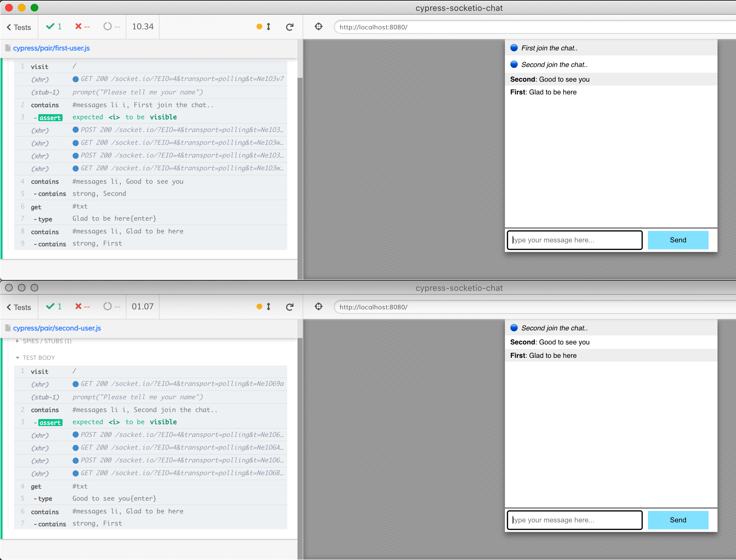The image size is (736, 560).
Task: Open cypress/pair/second-user.js spec file link
Action: coord(57,328)
